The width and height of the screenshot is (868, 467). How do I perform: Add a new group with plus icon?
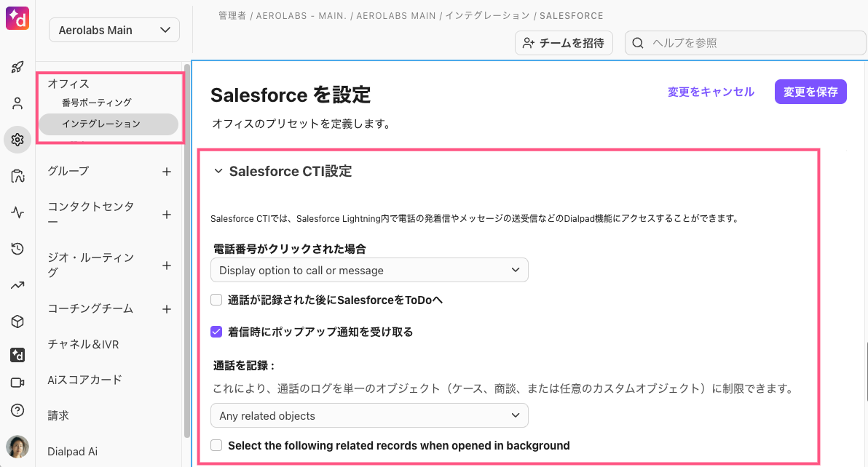coord(167,172)
